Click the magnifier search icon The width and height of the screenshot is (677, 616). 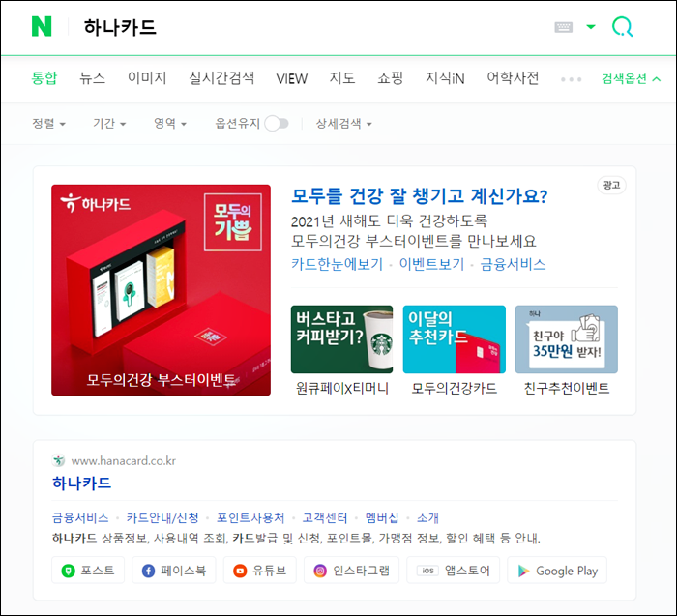point(622,27)
